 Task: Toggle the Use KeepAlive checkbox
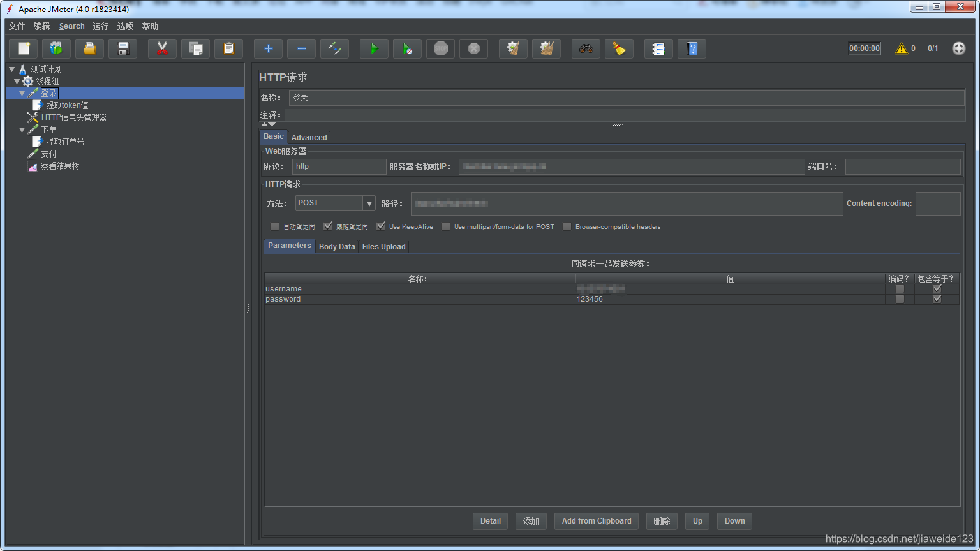click(381, 226)
